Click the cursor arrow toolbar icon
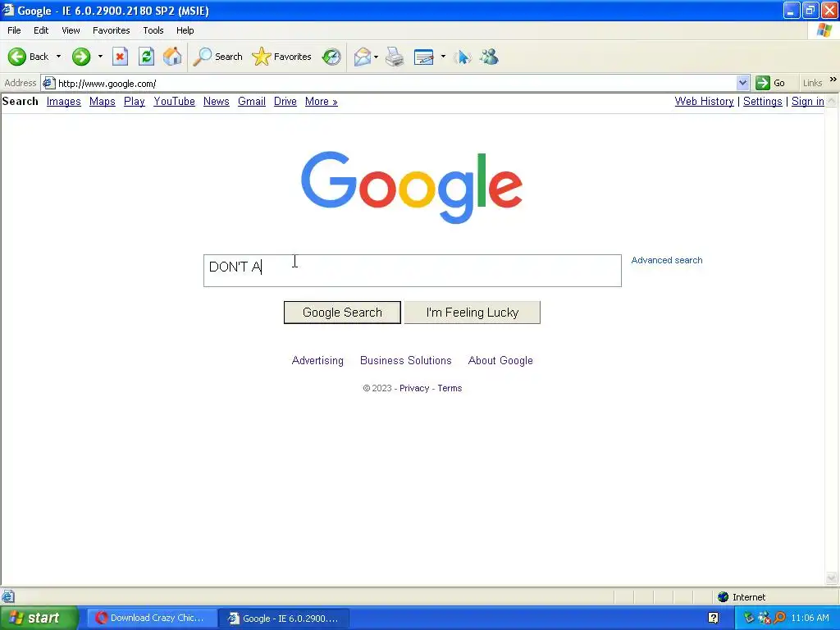This screenshot has width=840, height=630. pos(463,57)
